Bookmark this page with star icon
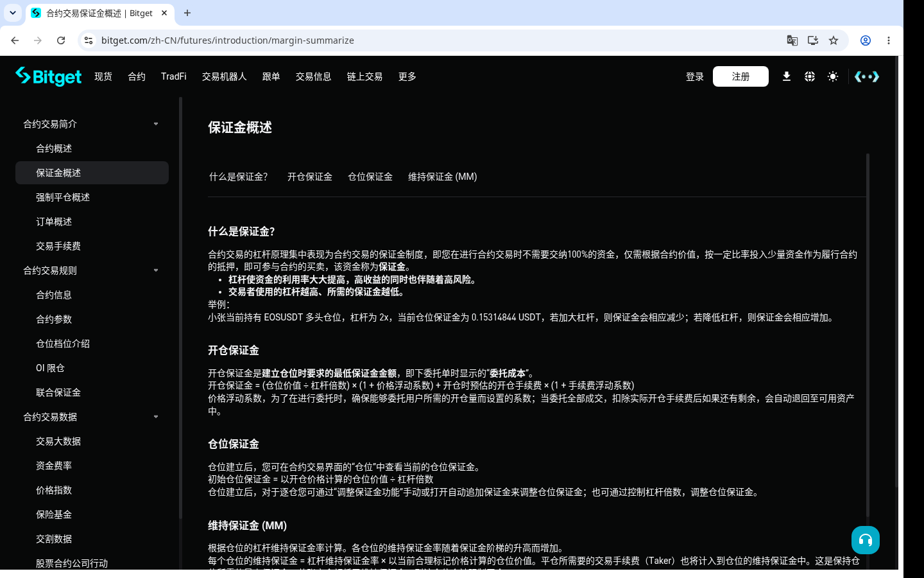The image size is (924, 578). (834, 40)
